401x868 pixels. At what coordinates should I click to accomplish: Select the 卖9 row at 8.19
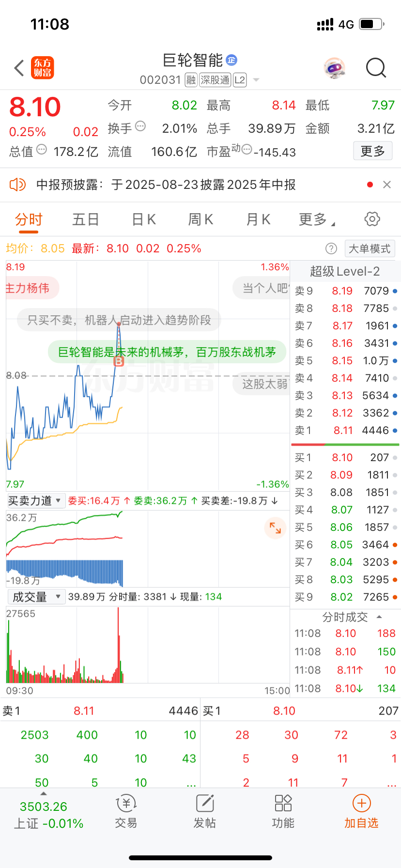click(x=345, y=291)
